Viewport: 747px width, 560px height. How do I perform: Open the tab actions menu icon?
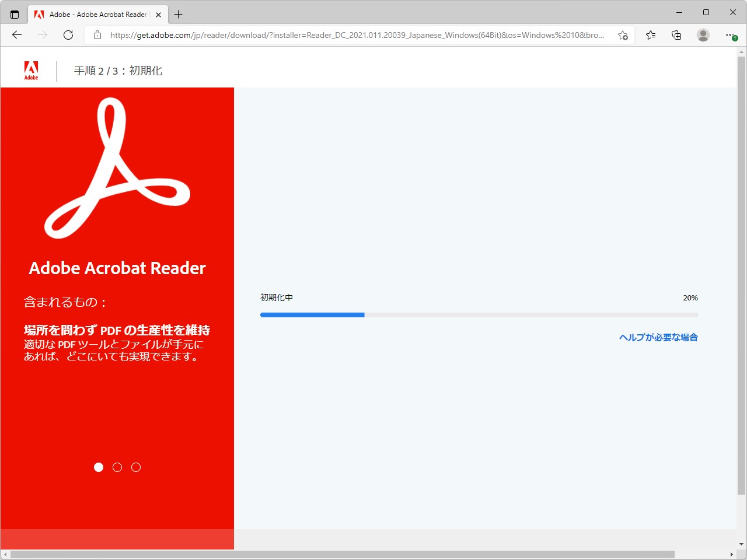[15, 15]
